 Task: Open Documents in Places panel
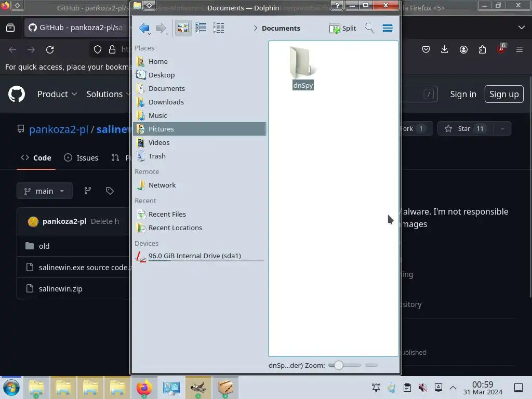[200, 88]
